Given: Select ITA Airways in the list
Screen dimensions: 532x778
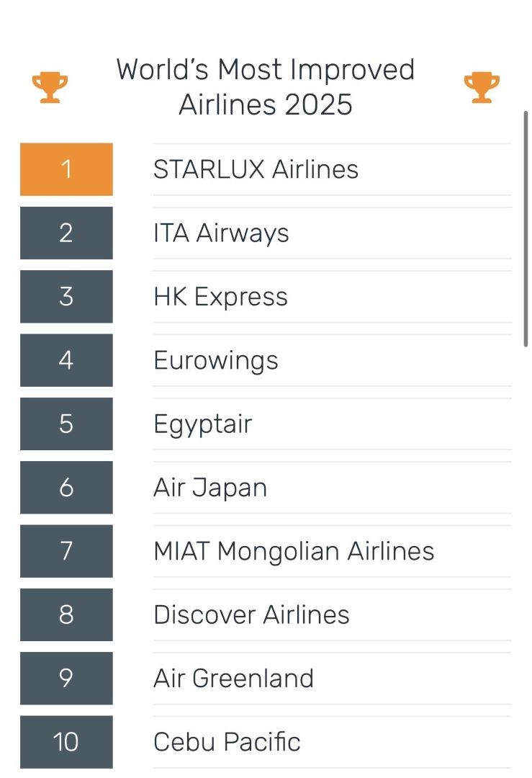Looking at the screenshot, I should [x=221, y=233].
